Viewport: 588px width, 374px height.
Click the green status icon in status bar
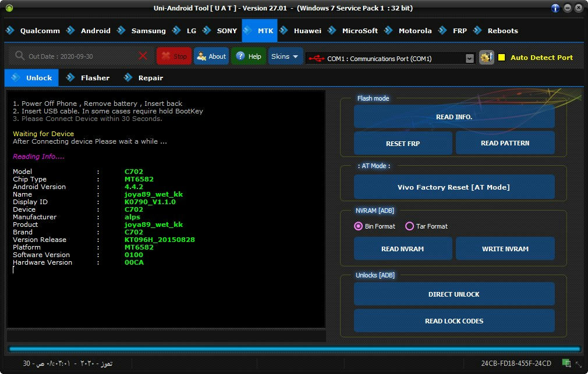point(566,363)
